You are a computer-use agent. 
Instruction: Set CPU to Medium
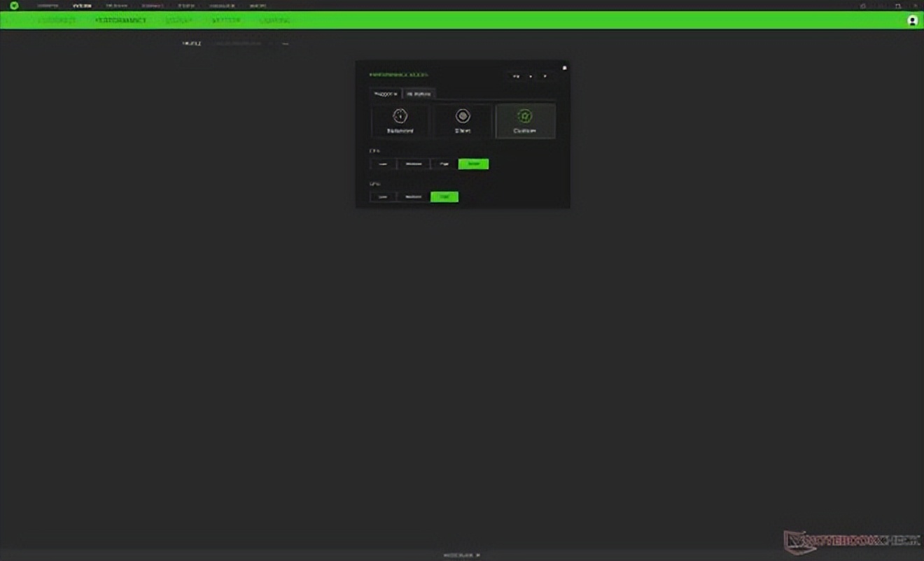413,164
